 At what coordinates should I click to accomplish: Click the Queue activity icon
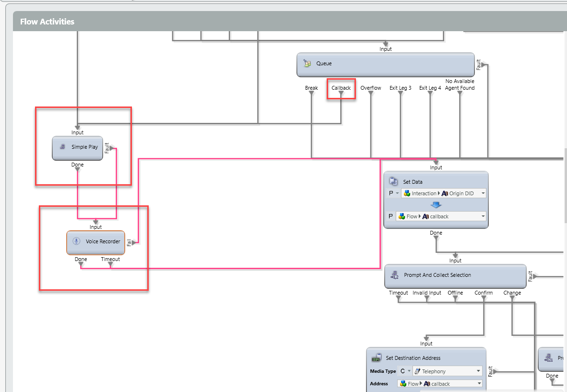click(x=307, y=64)
